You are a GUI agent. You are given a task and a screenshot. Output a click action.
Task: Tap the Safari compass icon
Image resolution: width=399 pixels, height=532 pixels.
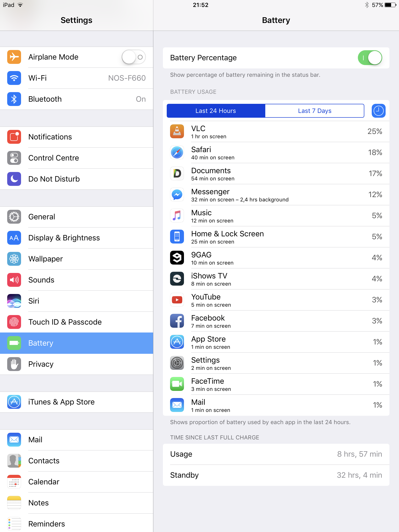pyautogui.click(x=177, y=152)
